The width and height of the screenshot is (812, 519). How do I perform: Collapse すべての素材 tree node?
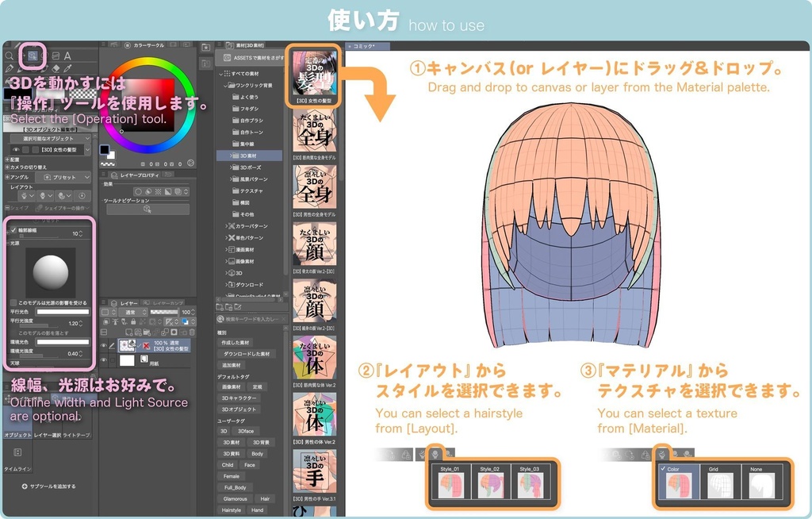pos(220,74)
